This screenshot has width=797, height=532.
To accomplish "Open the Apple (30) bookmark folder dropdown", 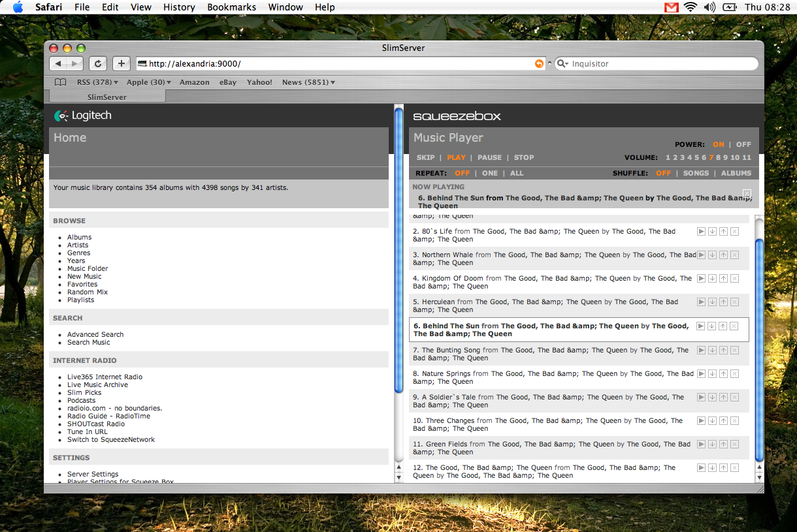I will point(148,82).
